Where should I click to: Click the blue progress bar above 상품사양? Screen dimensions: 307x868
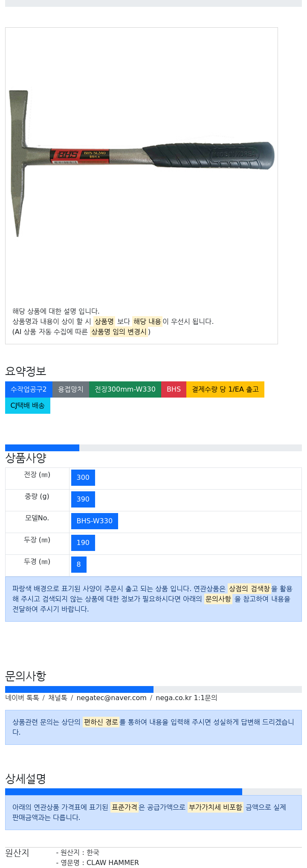click(42, 448)
